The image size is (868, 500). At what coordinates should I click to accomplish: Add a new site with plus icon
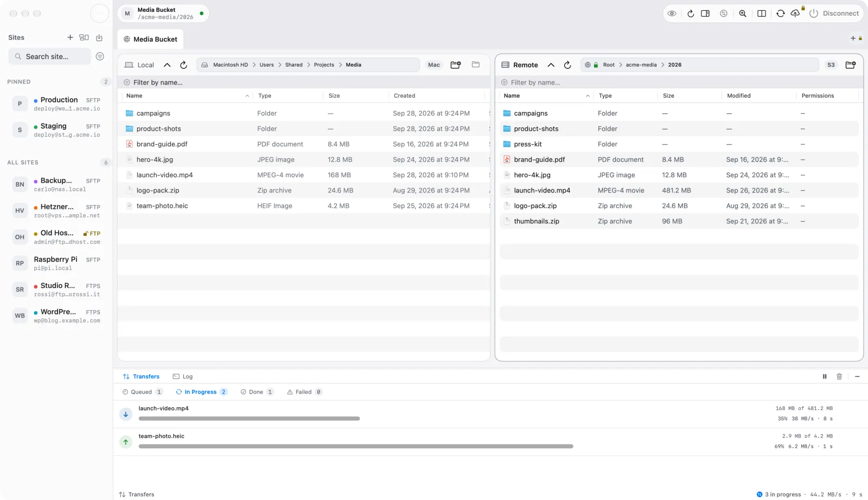(x=70, y=37)
